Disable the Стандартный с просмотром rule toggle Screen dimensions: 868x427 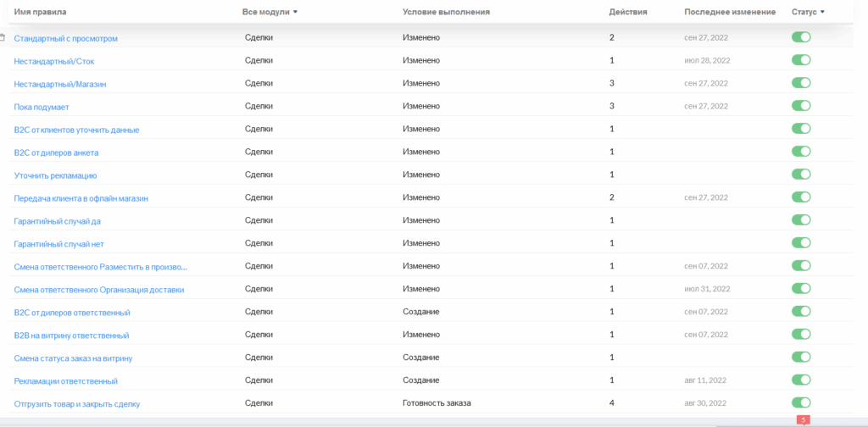pyautogui.click(x=800, y=37)
